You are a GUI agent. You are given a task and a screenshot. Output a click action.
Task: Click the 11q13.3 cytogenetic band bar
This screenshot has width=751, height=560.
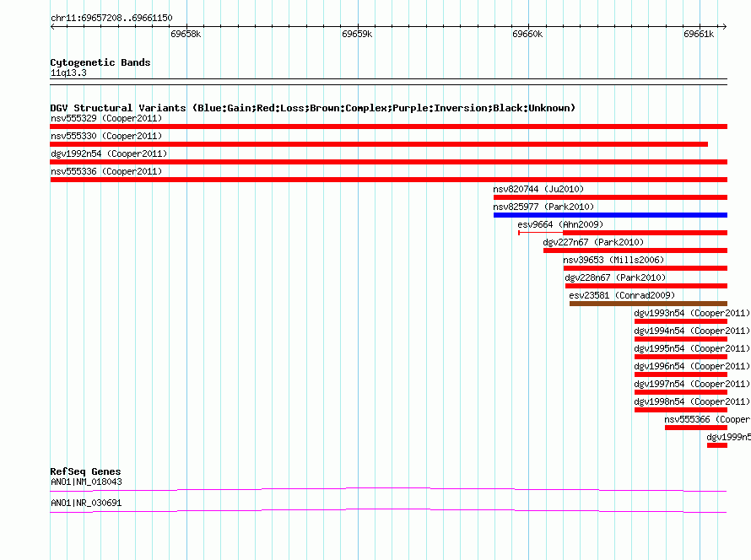(388, 82)
